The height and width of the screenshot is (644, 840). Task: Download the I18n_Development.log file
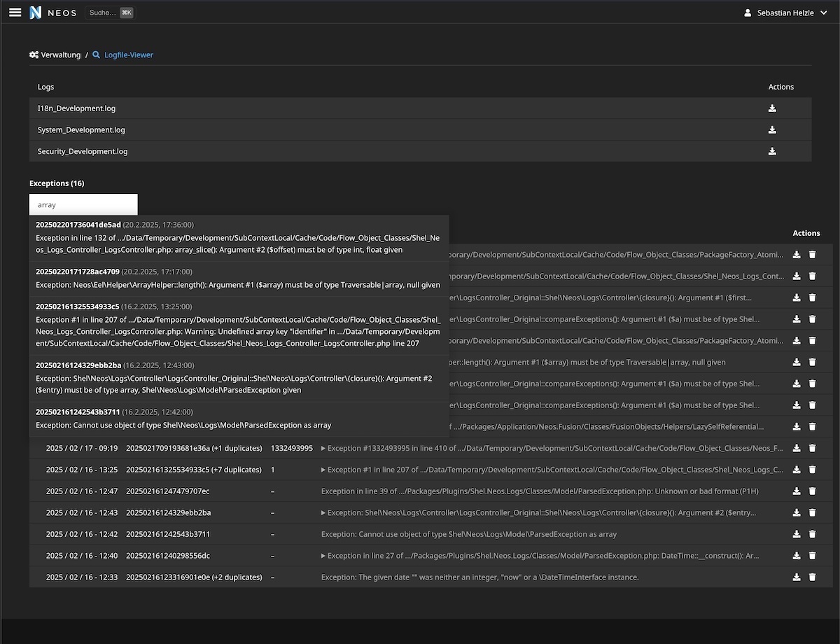tap(772, 108)
